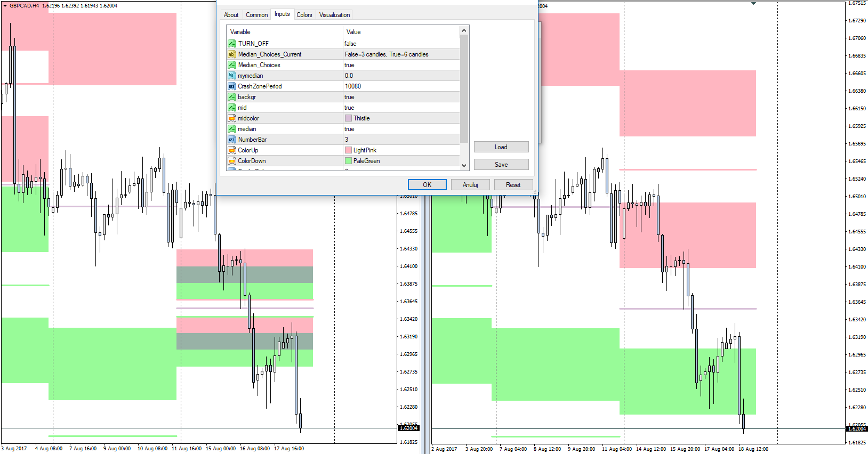Click the Reset button
868x454 pixels.
pyautogui.click(x=513, y=185)
